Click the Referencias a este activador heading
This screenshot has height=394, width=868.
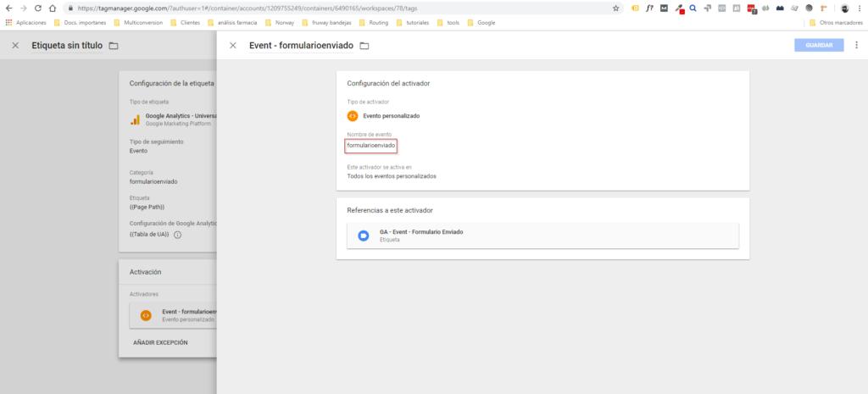390,210
